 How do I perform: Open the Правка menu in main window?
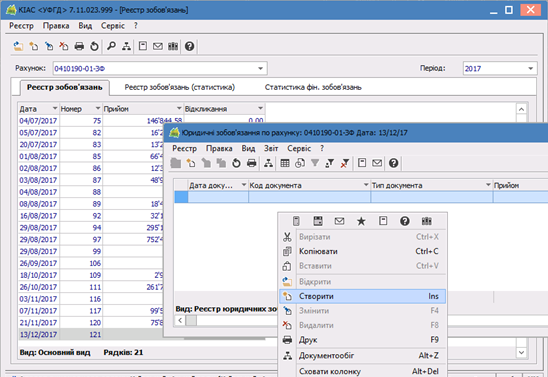point(56,26)
